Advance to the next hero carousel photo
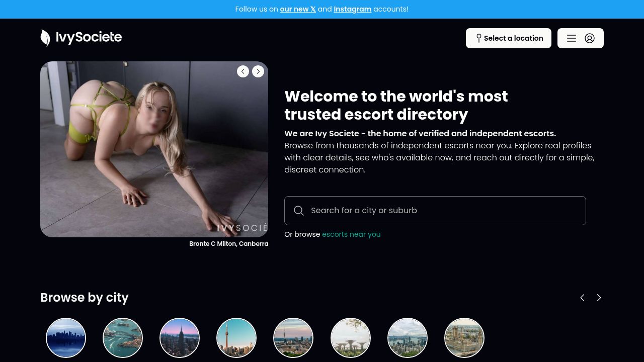The image size is (644, 362). pyautogui.click(x=258, y=71)
